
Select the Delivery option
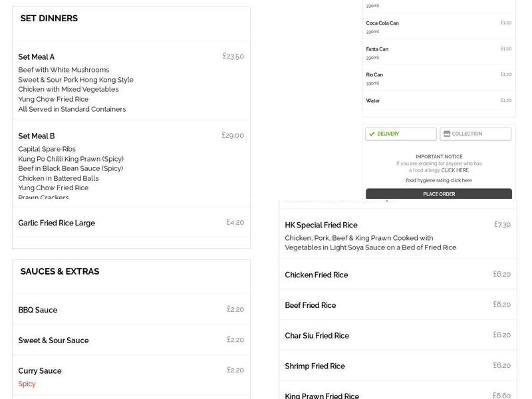(x=400, y=134)
